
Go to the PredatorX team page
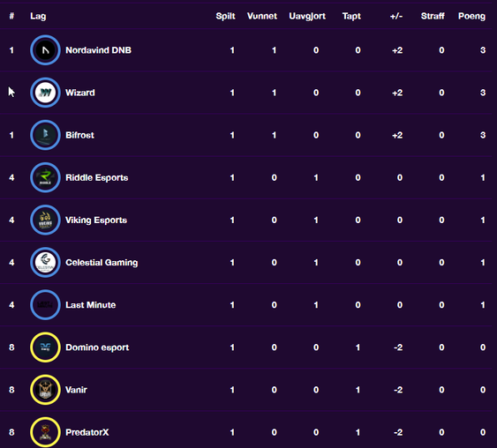click(x=87, y=432)
